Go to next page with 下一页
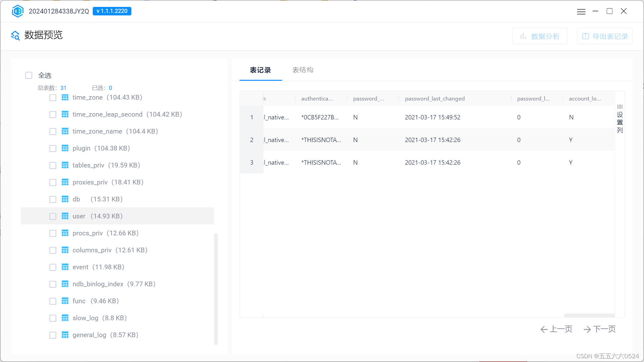The image size is (644, 362). (599, 329)
